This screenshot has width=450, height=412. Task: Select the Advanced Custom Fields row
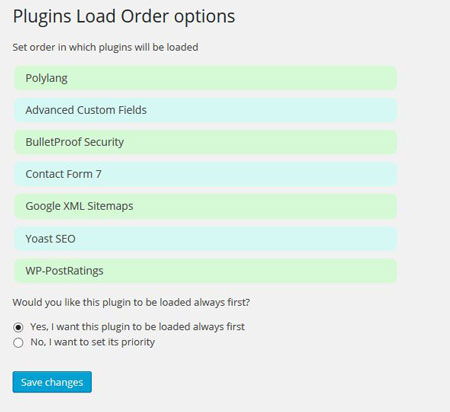point(205,110)
